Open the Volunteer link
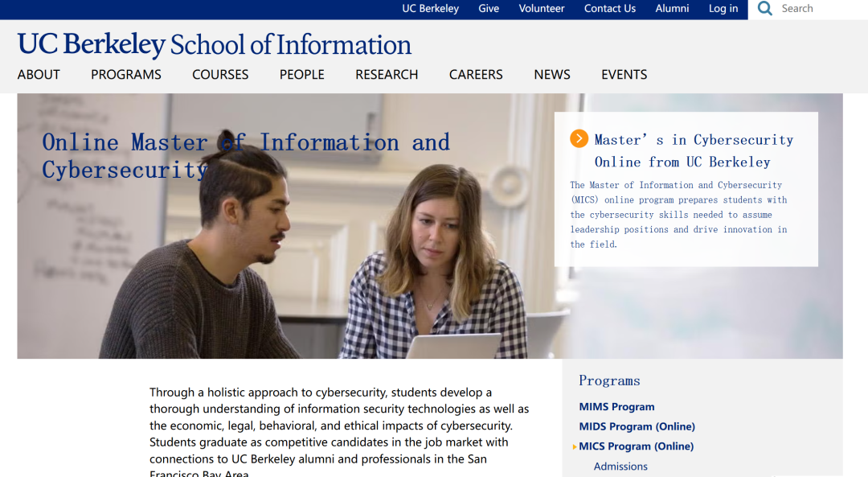The height and width of the screenshot is (477, 868). (542, 8)
